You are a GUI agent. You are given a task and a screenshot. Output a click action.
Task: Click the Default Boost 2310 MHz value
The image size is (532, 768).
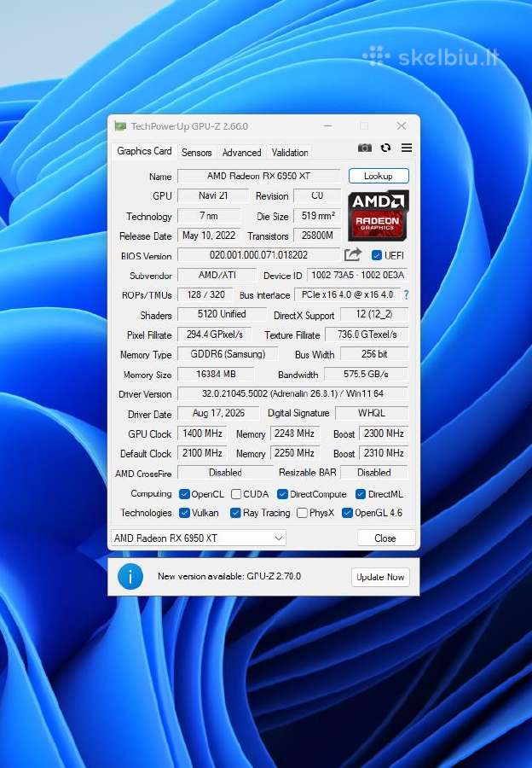[383, 452]
